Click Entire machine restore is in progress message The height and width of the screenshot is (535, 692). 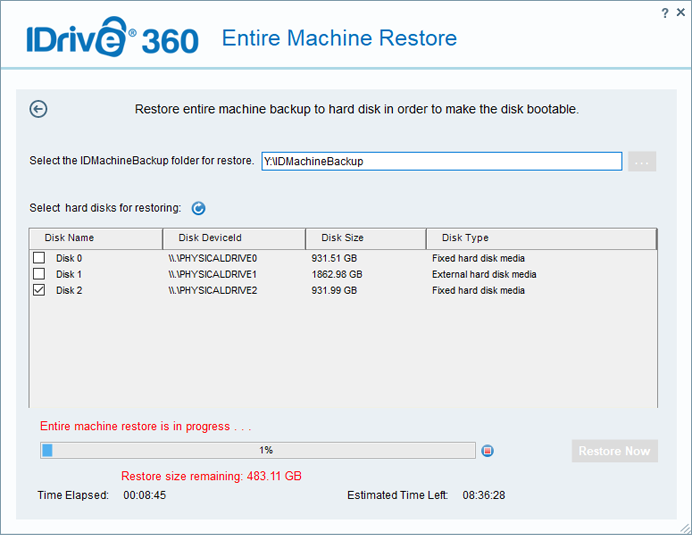coord(146,426)
